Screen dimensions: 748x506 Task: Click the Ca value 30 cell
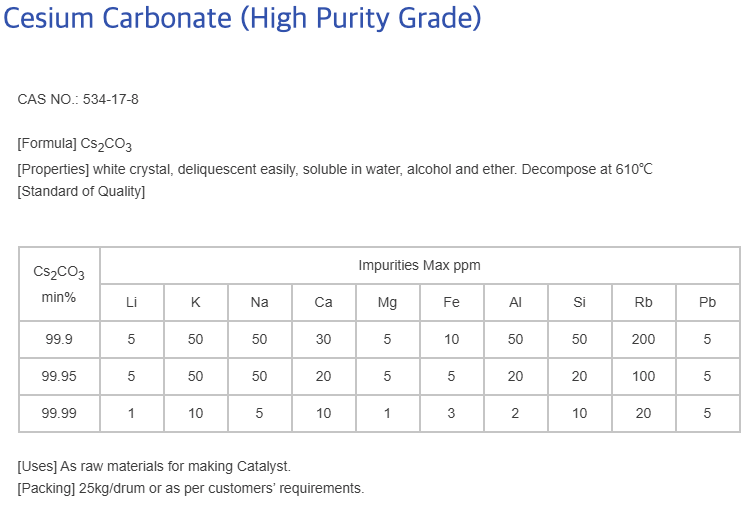coord(323,340)
